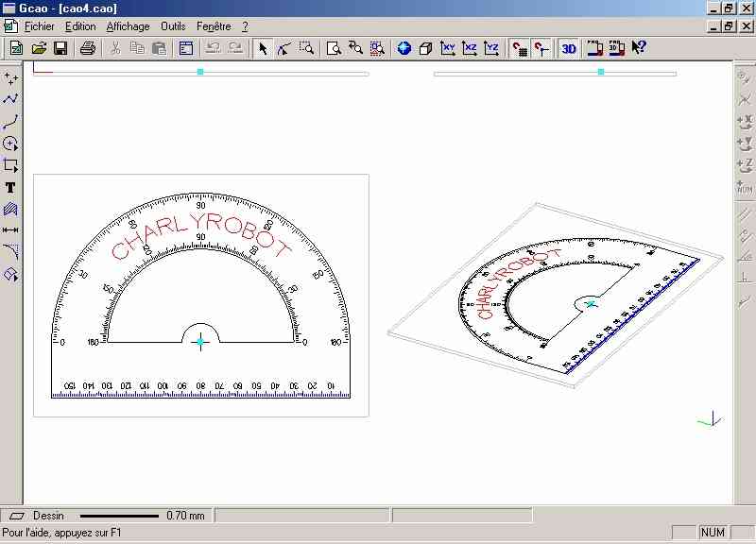The image size is (756, 544).
Task: Save the drawing with the floppy disk icon
Action: click(x=60, y=48)
